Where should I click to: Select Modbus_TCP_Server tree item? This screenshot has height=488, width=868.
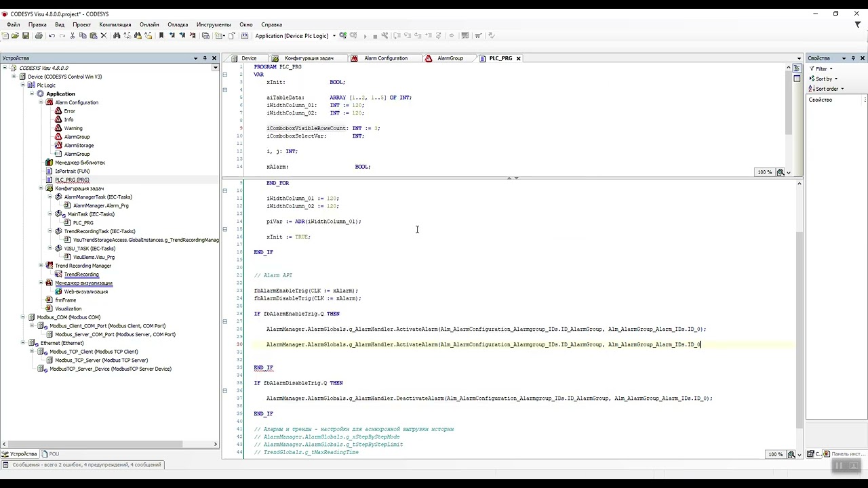(x=101, y=360)
